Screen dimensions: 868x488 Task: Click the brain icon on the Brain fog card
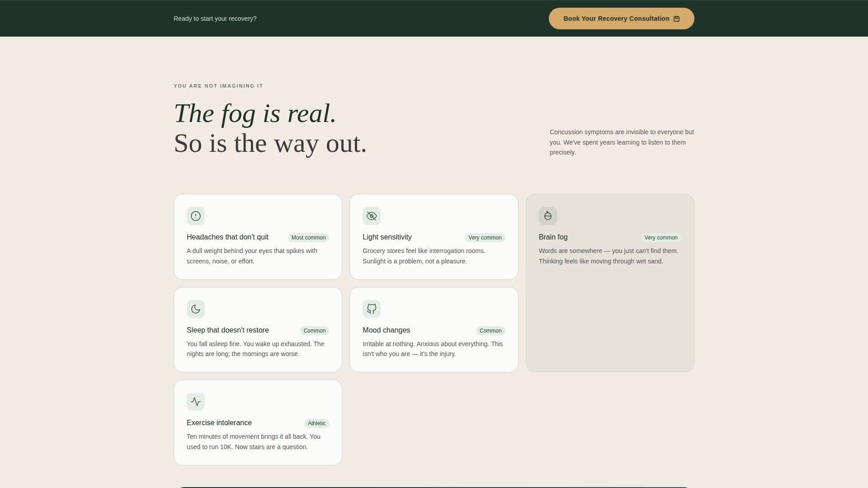tap(547, 216)
